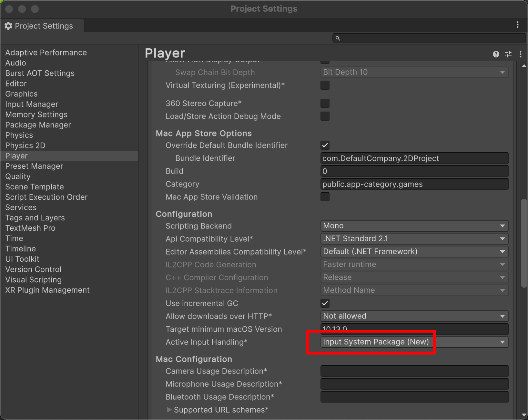Click the Configuration section heading
Screen dimensions: 528x420
(184, 214)
